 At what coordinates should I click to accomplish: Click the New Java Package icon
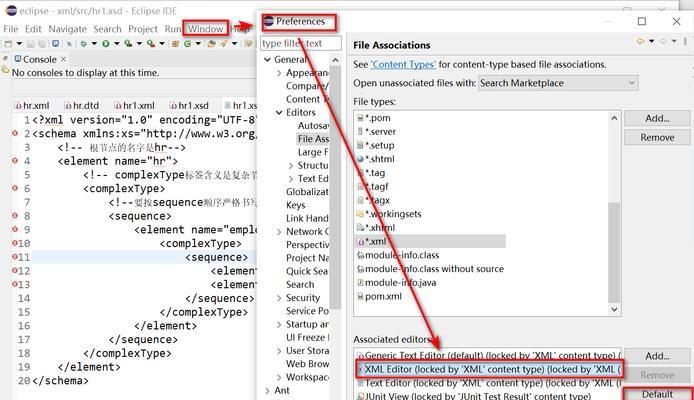coord(175,44)
